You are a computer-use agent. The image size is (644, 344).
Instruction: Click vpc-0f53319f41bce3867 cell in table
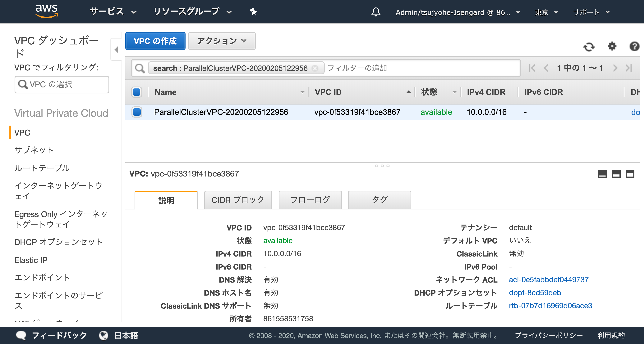(x=357, y=112)
